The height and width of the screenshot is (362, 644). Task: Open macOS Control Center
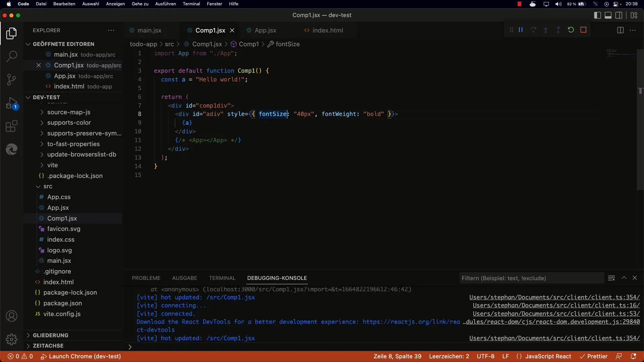(616, 4)
